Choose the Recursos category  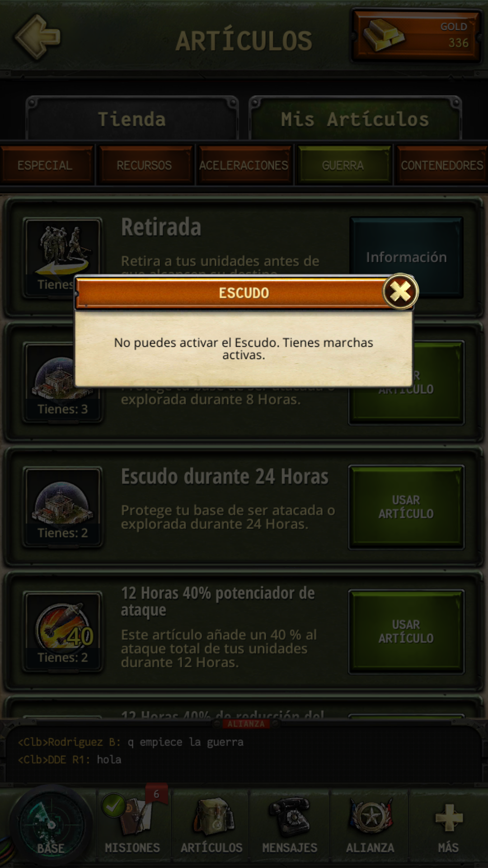pyautogui.click(x=145, y=165)
